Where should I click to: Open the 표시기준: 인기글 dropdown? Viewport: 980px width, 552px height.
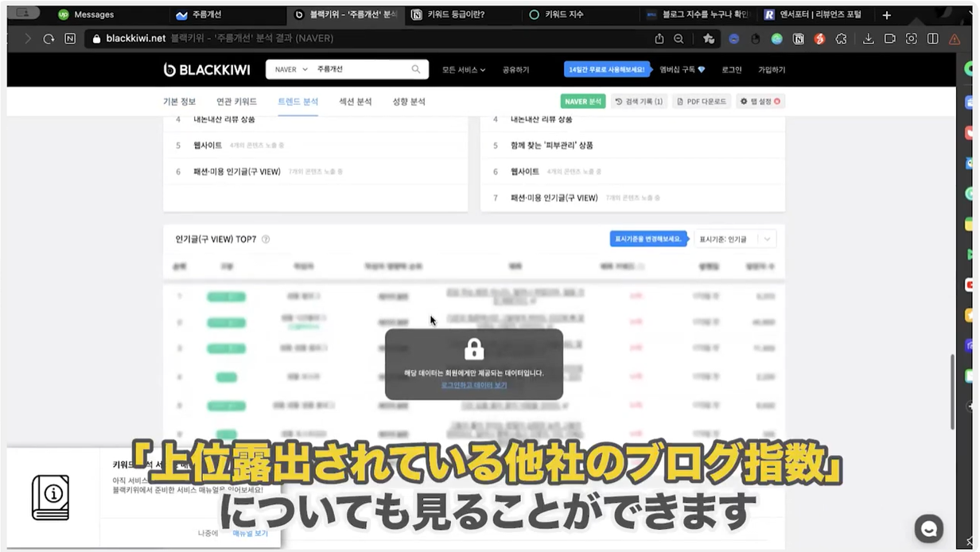click(x=734, y=239)
